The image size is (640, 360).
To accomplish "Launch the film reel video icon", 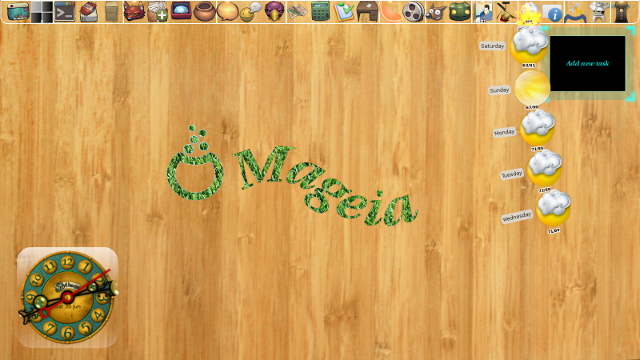I will point(413,11).
